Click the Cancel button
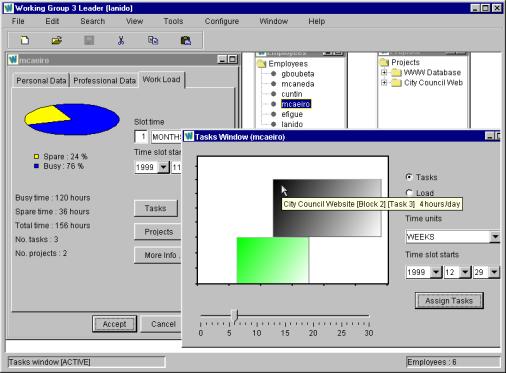The image size is (506, 373). [x=162, y=324]
